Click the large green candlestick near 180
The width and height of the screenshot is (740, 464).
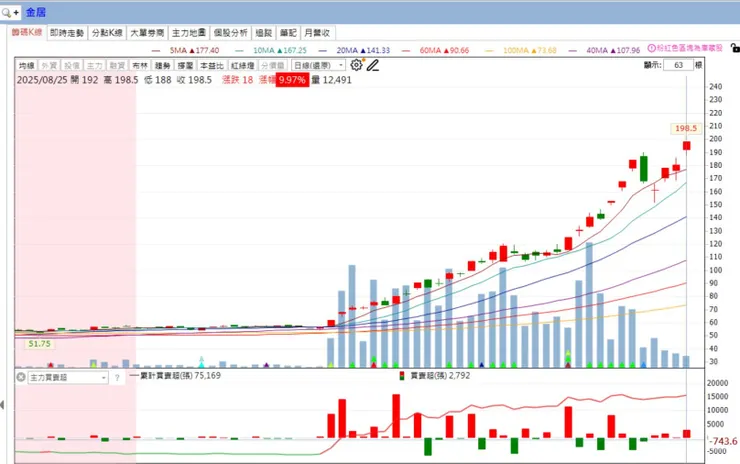pos(644,169)
